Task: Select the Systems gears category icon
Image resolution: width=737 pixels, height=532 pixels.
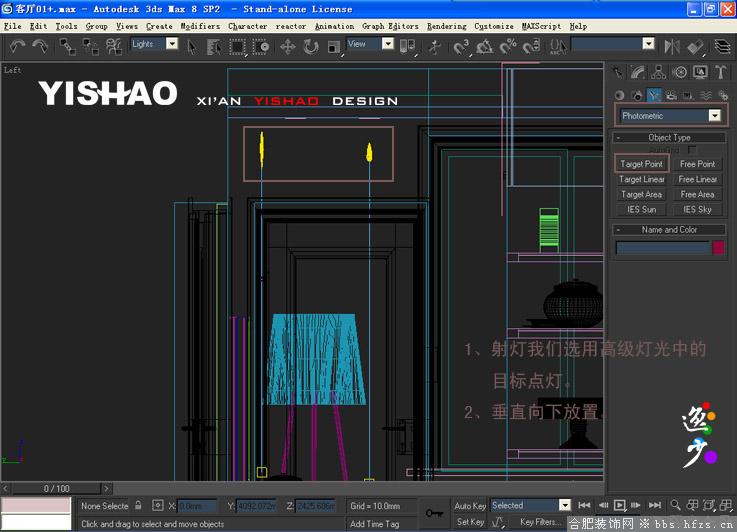Action: [722, 95]
